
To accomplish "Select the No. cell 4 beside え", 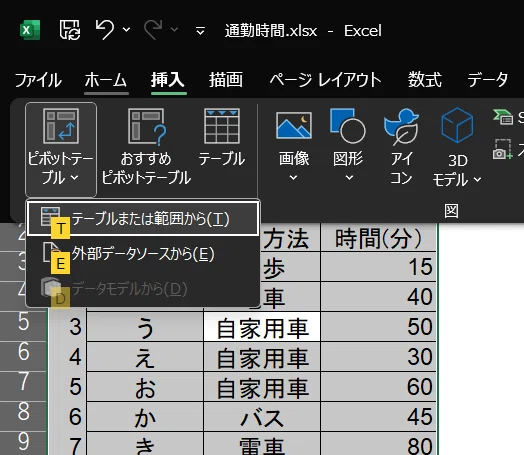I will click(68, 357).
